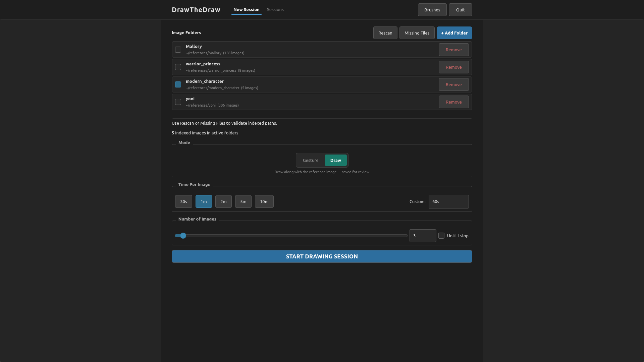Toggle the yoni folder checkbox
This screenshot has width=644, height=362.
[178, 102]
